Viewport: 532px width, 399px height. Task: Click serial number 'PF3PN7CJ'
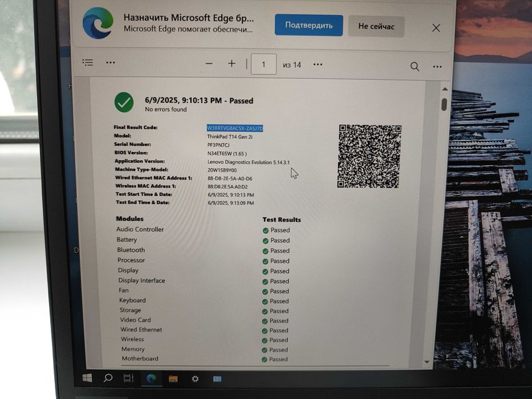tap(218, 145)
